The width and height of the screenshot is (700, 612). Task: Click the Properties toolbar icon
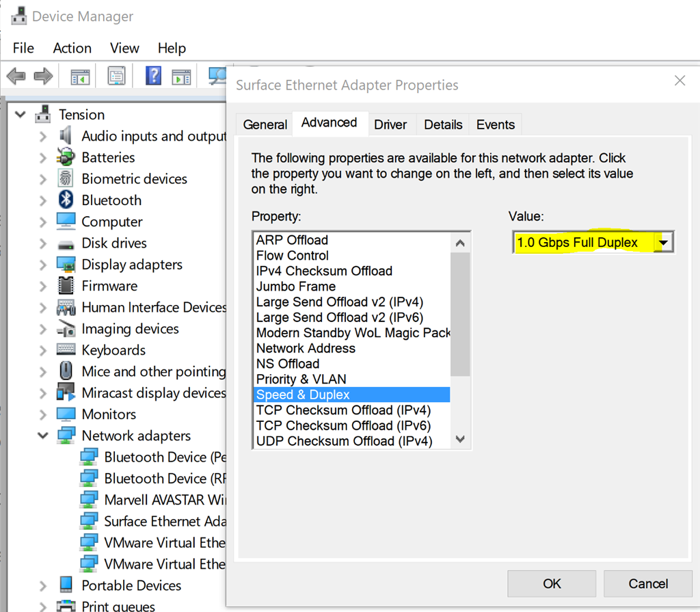[x=116, y=76]
